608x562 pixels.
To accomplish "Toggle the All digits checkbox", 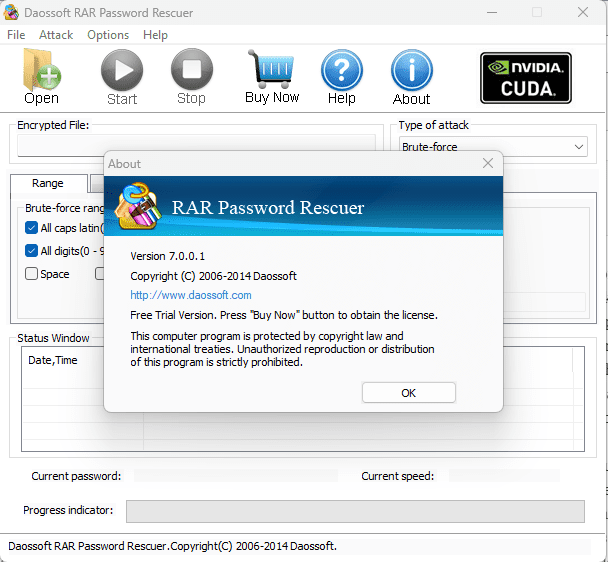I will (31, 251).
